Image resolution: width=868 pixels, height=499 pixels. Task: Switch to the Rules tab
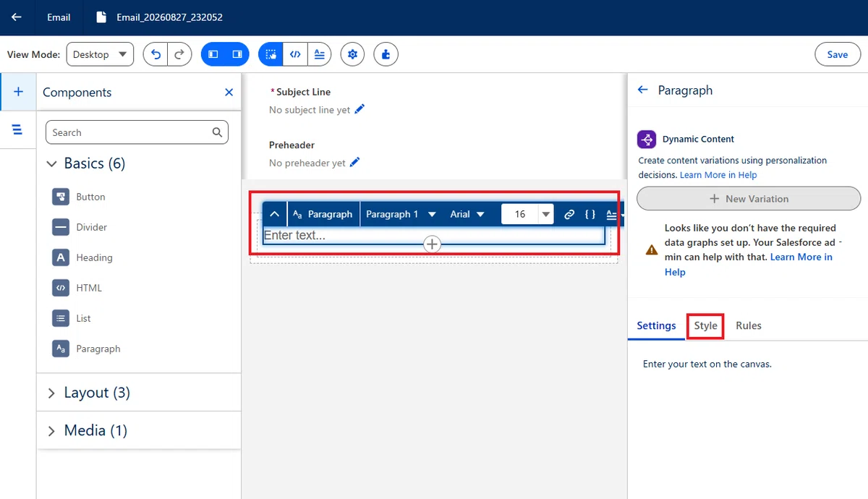click(x=749, y=325)
